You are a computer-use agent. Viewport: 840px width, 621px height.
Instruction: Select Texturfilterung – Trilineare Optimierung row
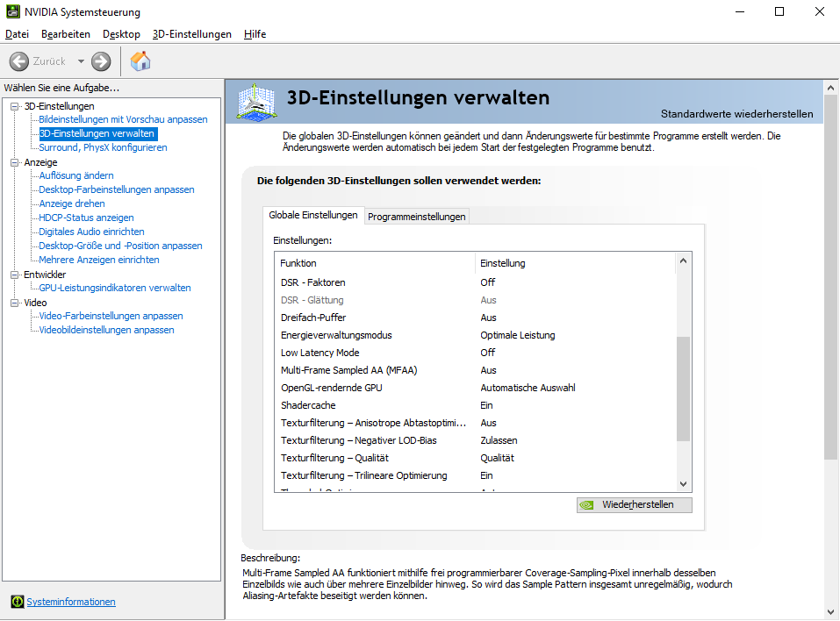(475, 475)
